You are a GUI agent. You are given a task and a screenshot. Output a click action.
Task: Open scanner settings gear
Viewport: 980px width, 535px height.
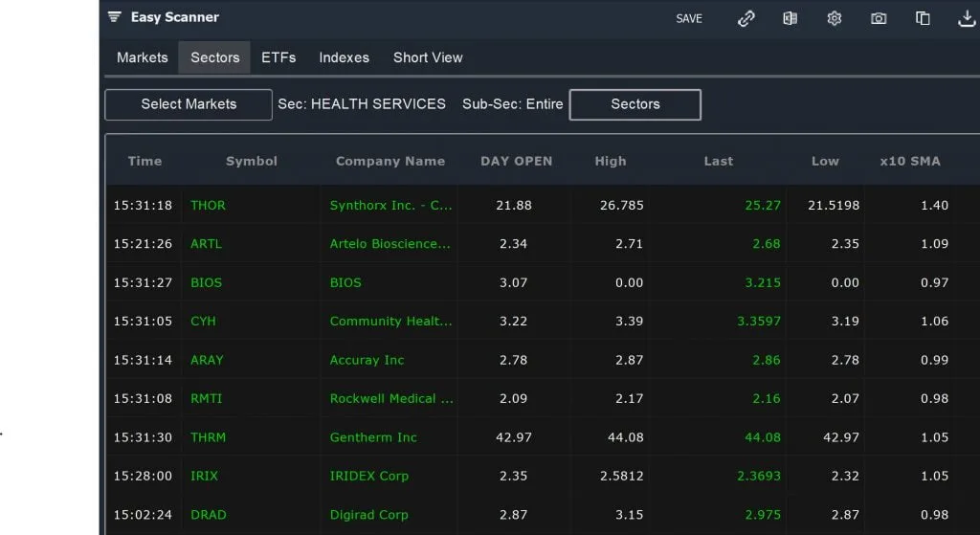pyautogui.click(x=835, y=19)
